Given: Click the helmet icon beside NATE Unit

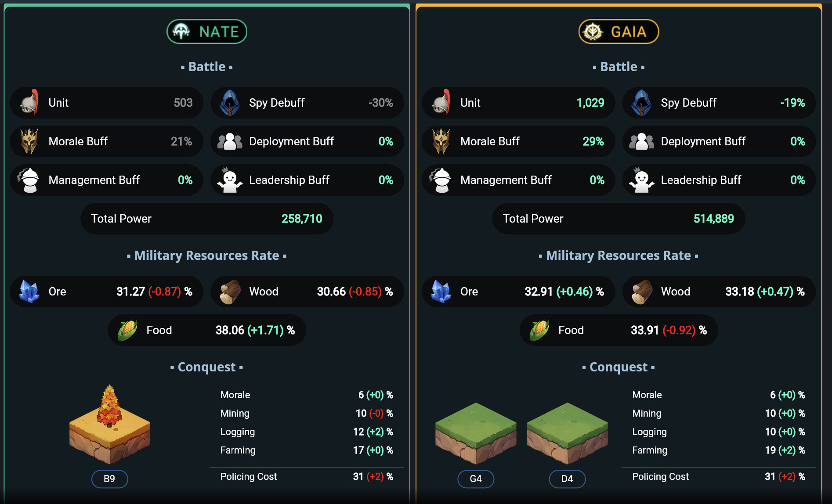Looking at the screenshot, I should (x=29, y=103).
